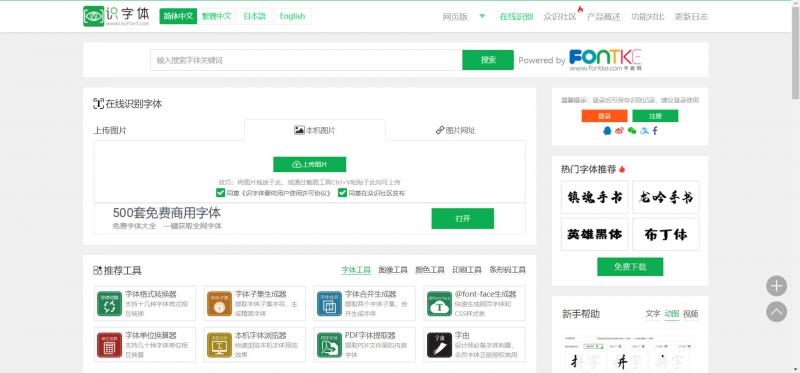Viewport: 800px width, 373px height.
Task: Uncheck the 同意在众识社区发布 checkbox
Action: pos(342,193)
